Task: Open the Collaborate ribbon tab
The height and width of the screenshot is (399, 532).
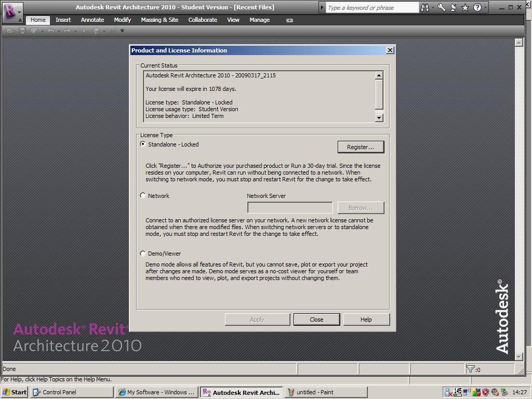Action: pos(203,20)
